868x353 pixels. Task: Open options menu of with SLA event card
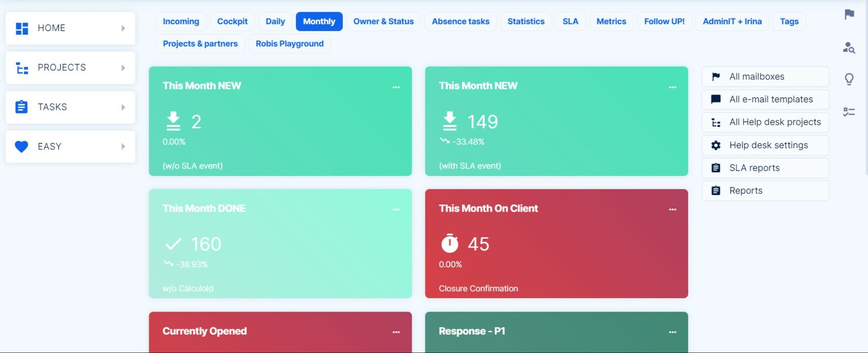(x=673, y=87)
